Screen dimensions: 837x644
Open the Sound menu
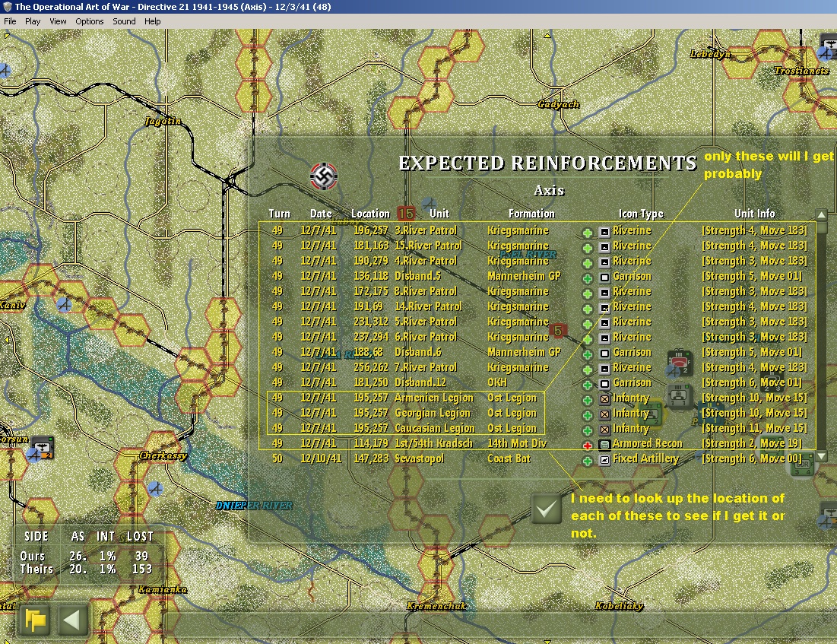(124, 21)
